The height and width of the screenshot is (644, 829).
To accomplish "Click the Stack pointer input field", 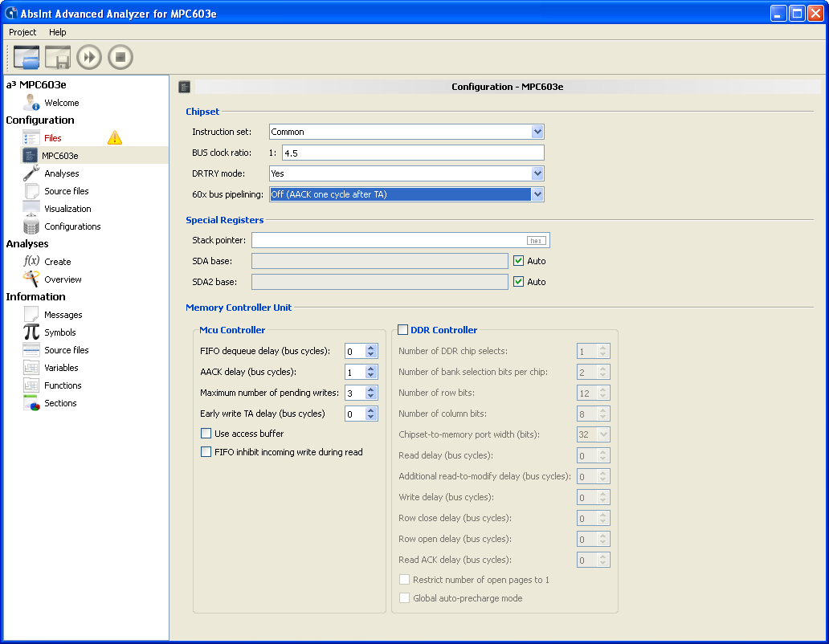I will [x=401, y=240].
